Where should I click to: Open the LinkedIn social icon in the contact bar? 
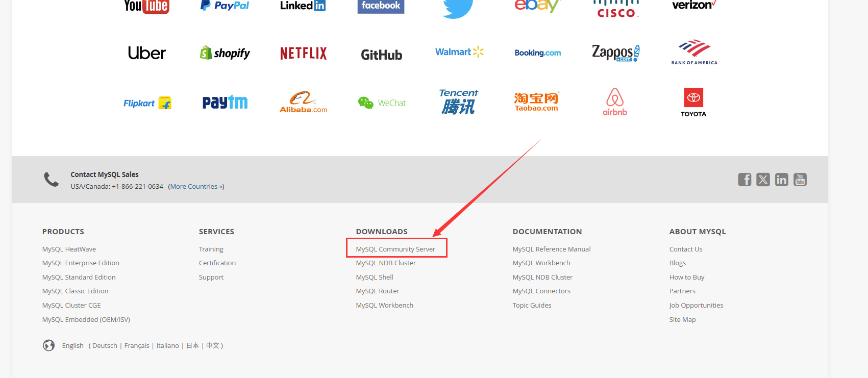(781, 180)
